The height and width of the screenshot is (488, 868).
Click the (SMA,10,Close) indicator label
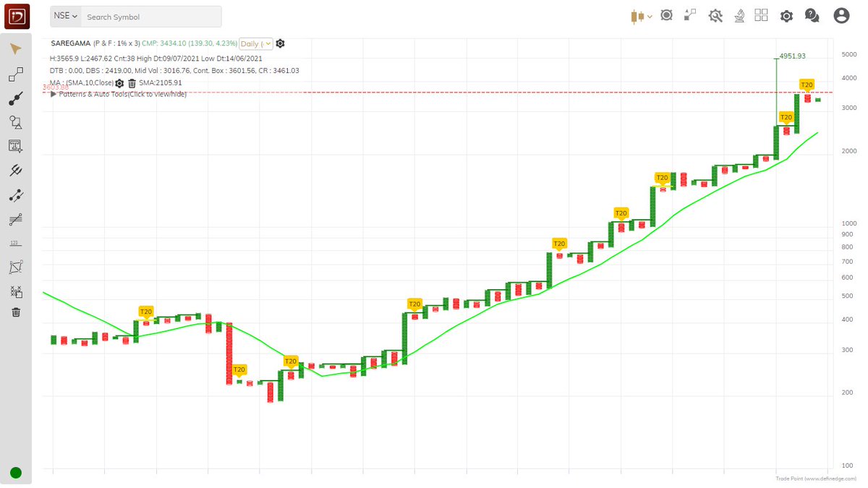pos(90,83)
